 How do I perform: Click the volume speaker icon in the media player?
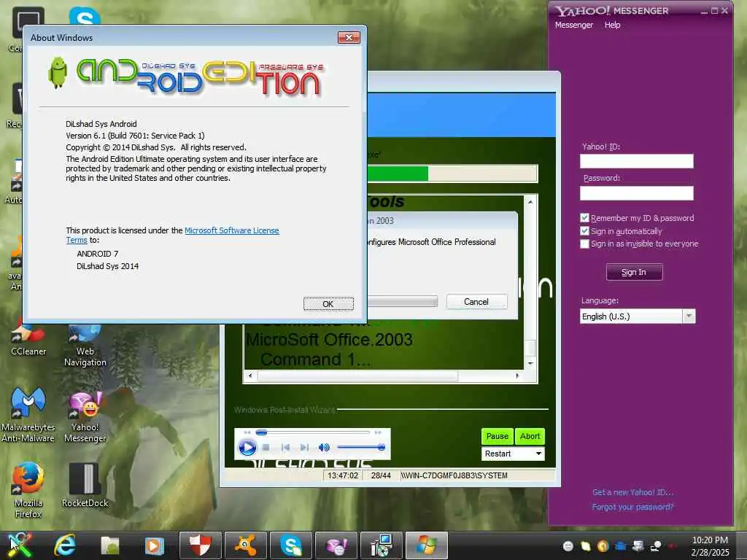click(324, 447)
